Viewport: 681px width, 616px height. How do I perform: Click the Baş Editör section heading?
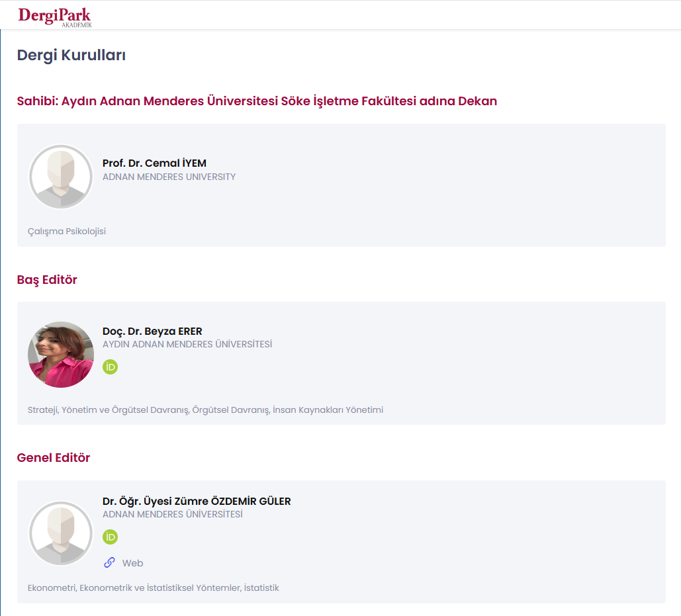pyautogui.click(x=47, y=280)
